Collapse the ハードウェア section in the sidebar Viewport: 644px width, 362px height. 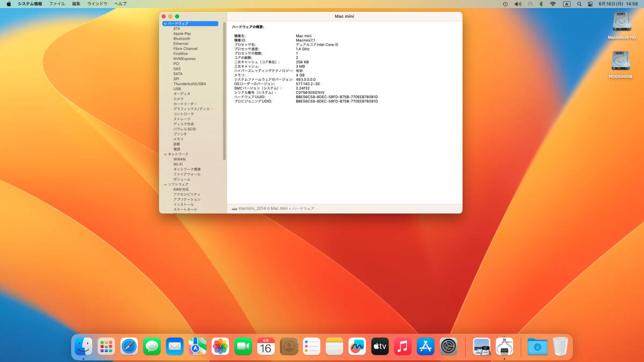coord(165,24)
